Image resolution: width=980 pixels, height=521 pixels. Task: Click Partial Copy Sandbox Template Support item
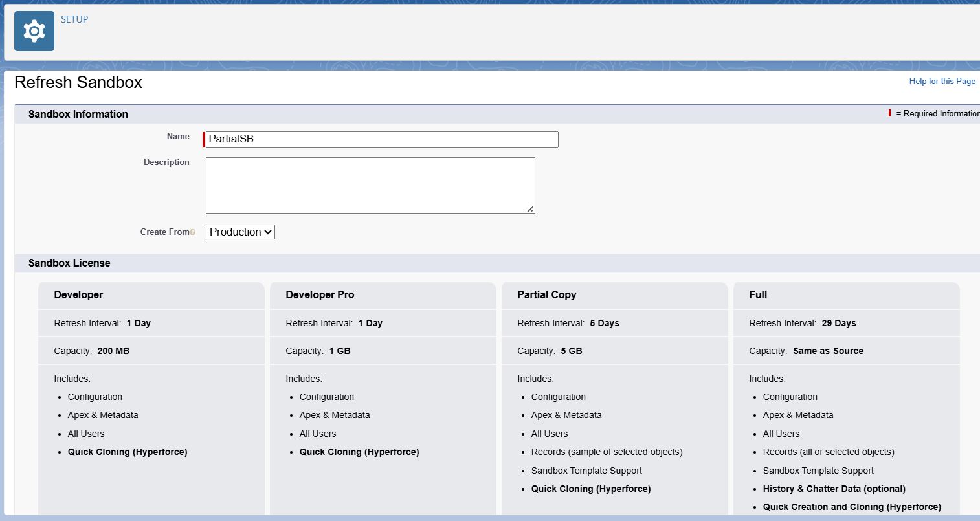coord(586,471)
